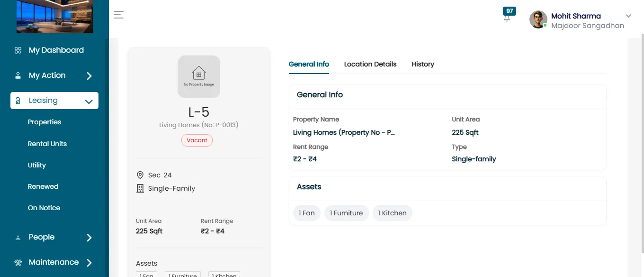Click the building icon beside Single-Family
Viewport: 644px width, 277px height.
coord(140,188)
